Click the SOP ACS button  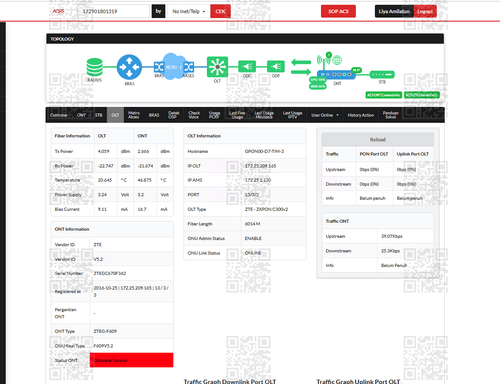(x=338, y=11)
